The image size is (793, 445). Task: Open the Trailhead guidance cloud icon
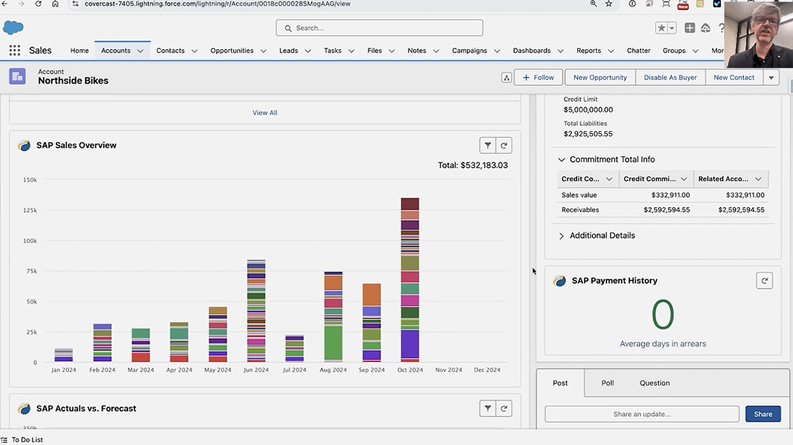tap(706, 28)
